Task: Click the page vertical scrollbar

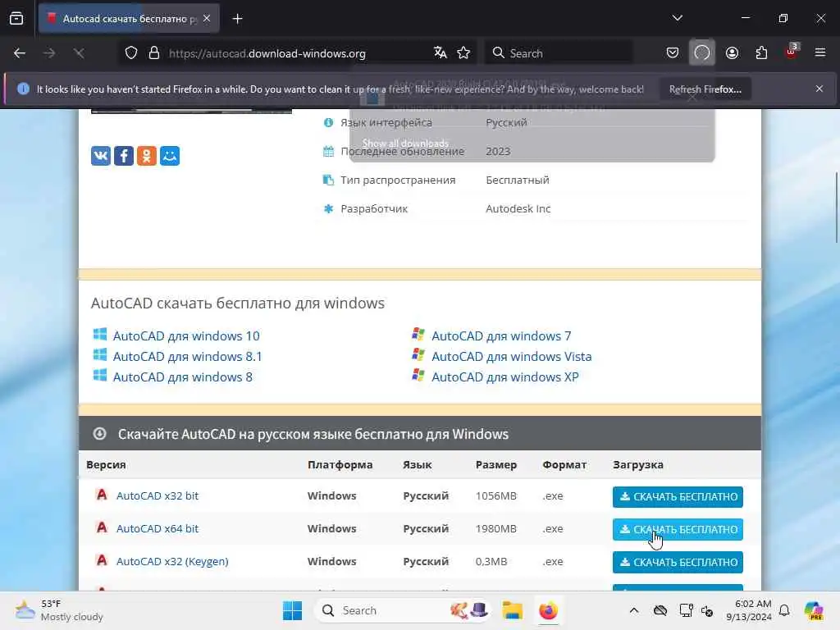Action: [837, 207]
